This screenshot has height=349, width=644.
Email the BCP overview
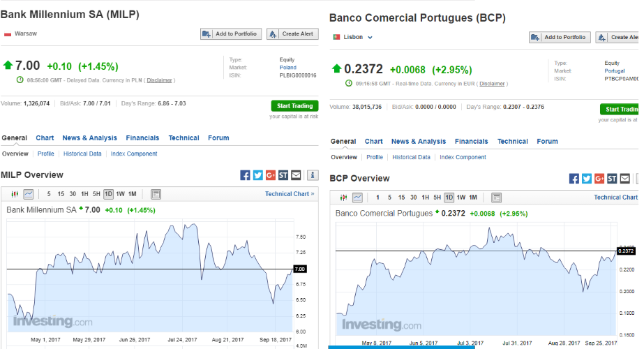click(x=625, y=179)
